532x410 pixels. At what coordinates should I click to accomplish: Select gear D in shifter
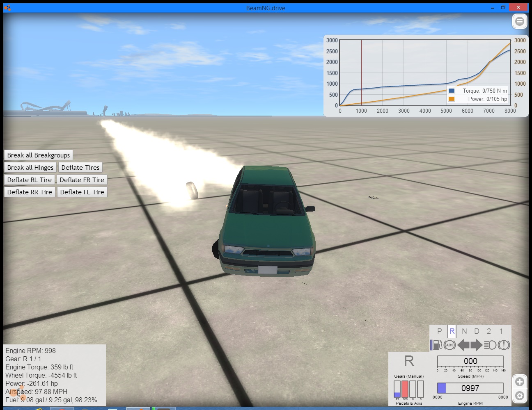pyautogui.click(x=477, y=331)
